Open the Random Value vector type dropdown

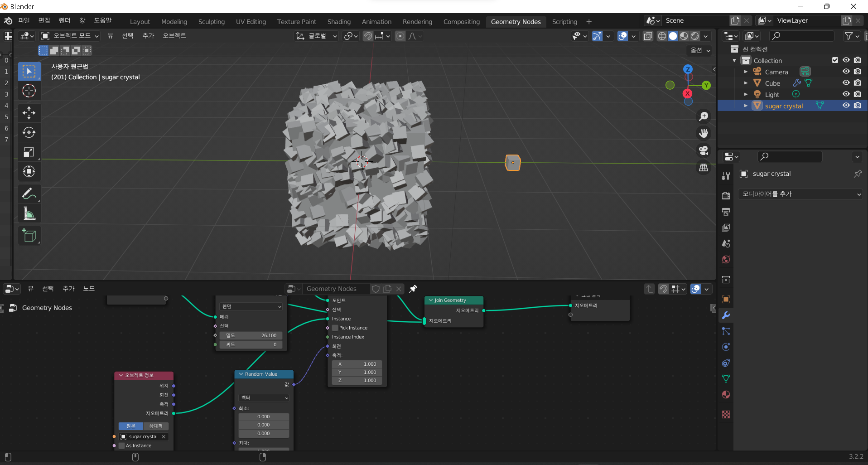click(264, 397)
